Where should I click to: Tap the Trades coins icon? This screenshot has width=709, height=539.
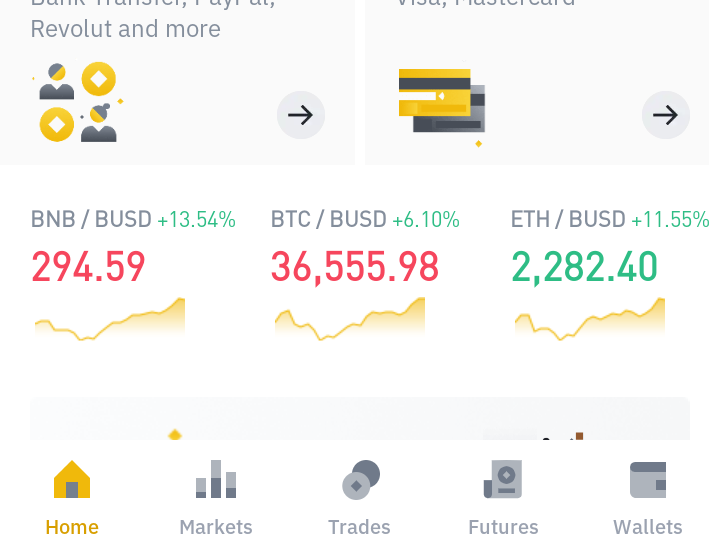[361, 480]
